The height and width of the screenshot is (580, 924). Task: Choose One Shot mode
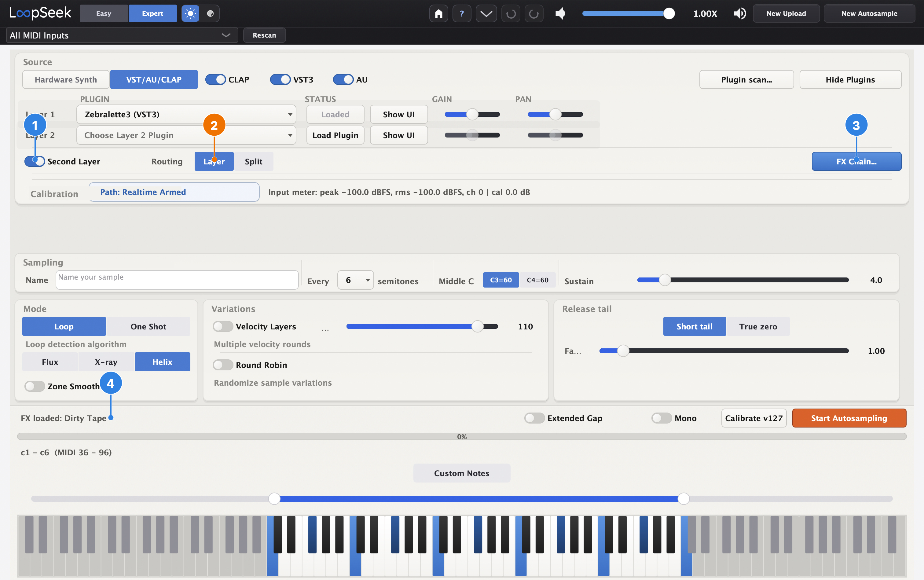(148, 326)
